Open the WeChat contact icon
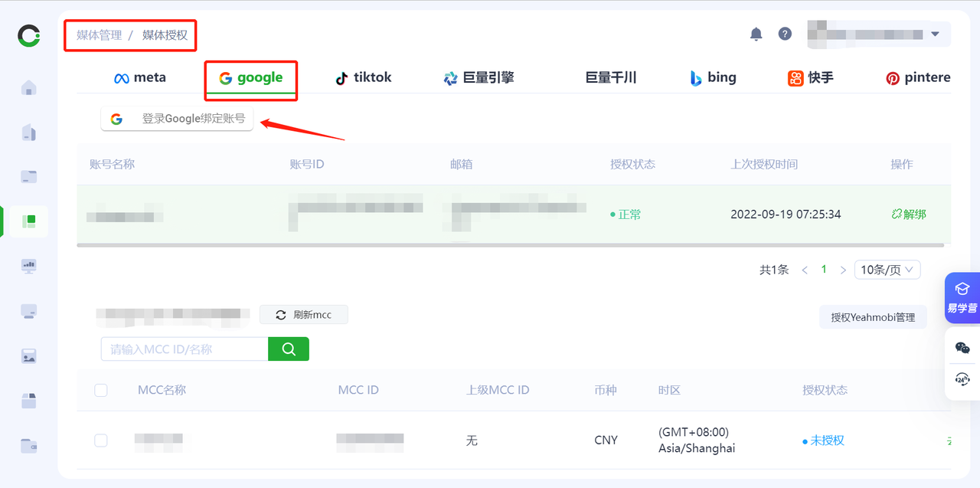 [962, 348]
